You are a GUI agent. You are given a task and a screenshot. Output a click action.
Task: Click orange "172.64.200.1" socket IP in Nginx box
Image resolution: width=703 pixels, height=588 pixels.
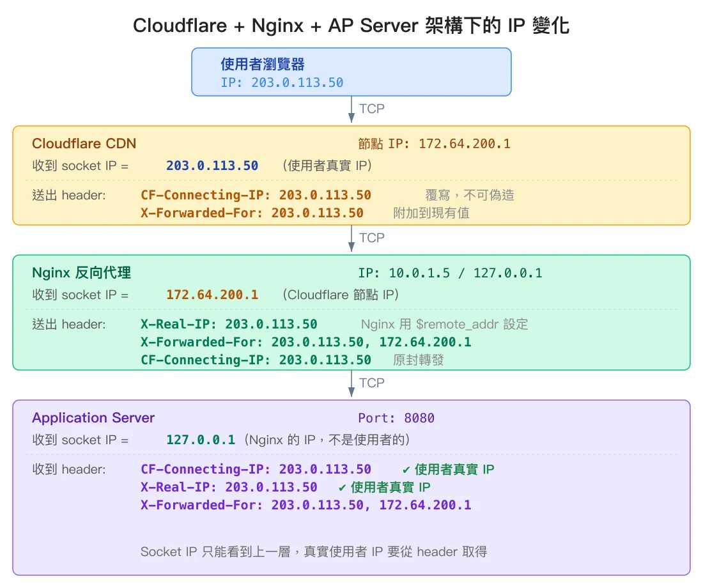point(212,295)
